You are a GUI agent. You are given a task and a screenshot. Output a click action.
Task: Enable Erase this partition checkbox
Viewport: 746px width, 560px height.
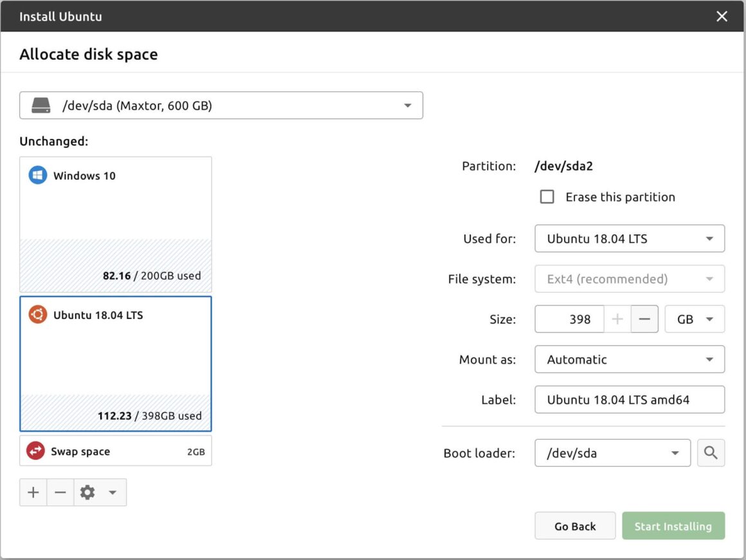547,197
